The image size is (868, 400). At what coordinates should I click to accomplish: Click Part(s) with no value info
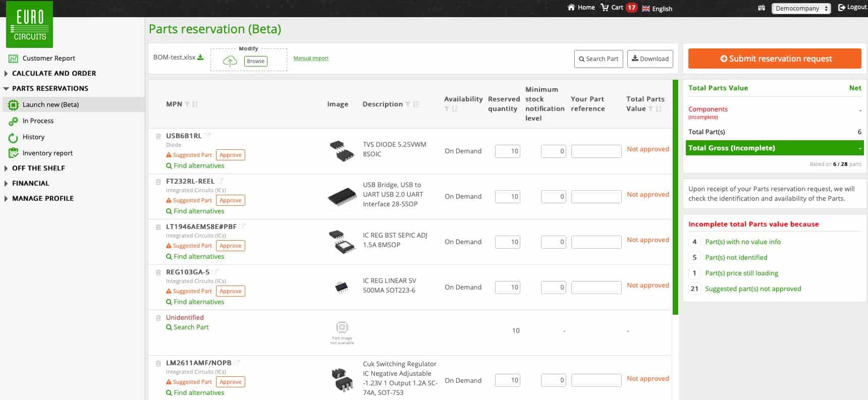[x=743, y=242]
